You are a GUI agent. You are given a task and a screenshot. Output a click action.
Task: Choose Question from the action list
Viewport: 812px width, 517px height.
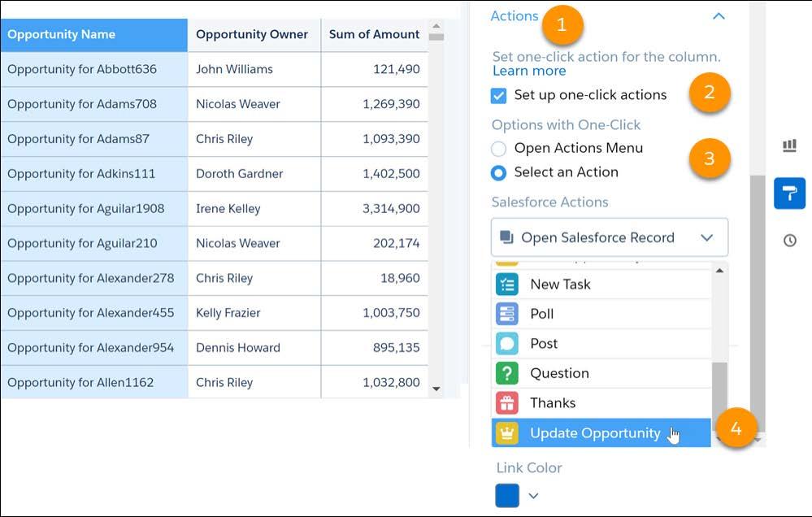point(601,373)
